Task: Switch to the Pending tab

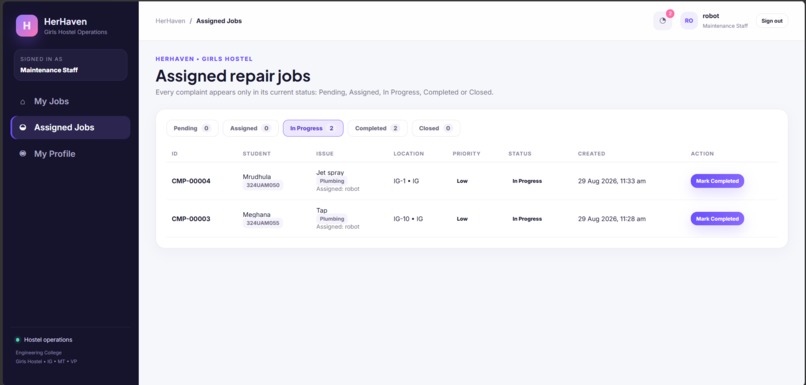Action: [x=192, y=129]
